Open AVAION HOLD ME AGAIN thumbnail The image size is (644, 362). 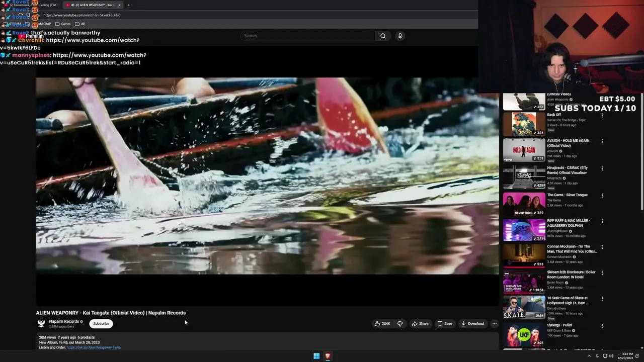point(524,150)
